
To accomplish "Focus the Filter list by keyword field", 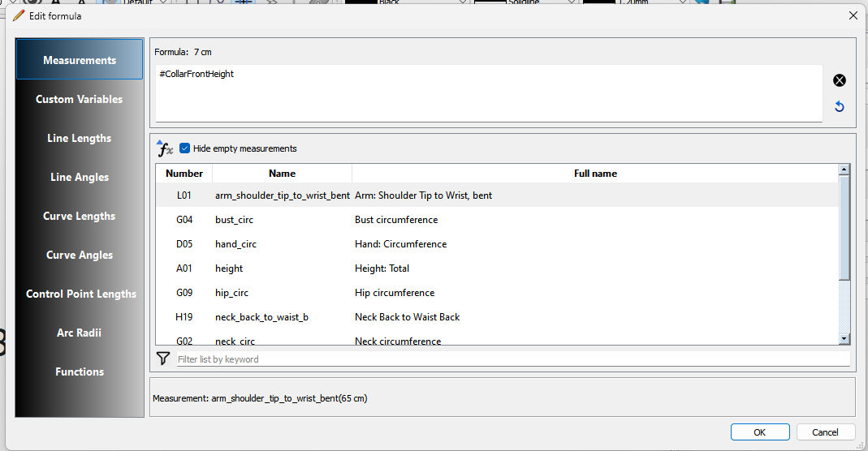I will (512, 359).
